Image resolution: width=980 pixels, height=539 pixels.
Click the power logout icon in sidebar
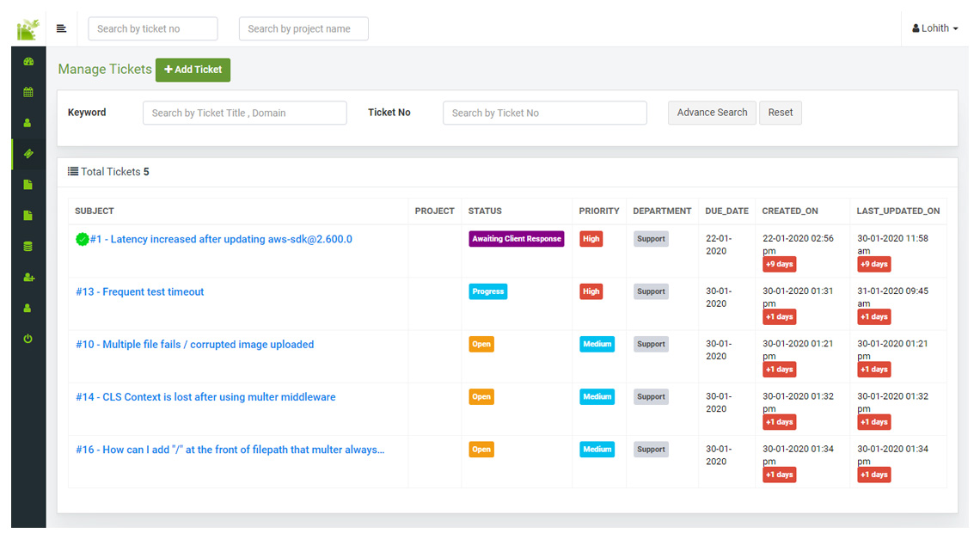tap(28, 339)
